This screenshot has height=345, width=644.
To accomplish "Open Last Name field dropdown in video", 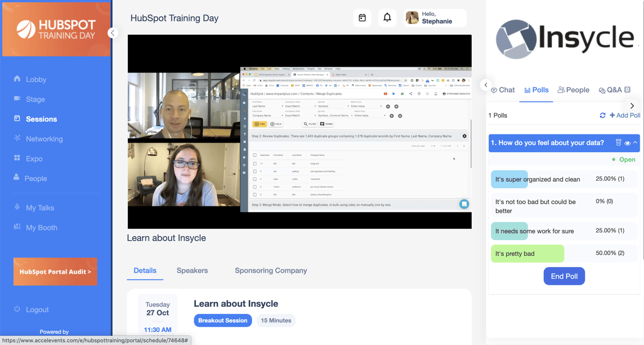I will tap(267, 106).
